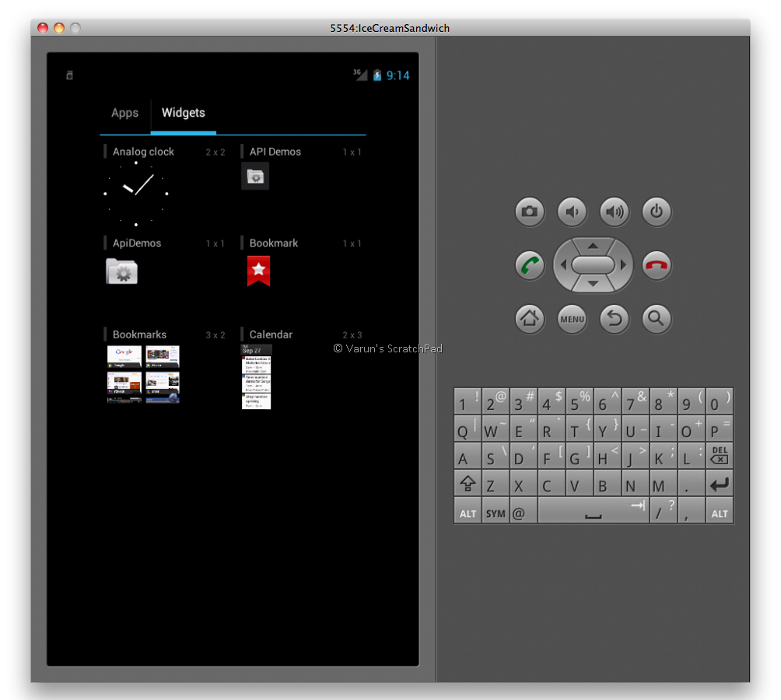Click the 0 number key
Screen dimensions: 781x700
coord(720,401)
